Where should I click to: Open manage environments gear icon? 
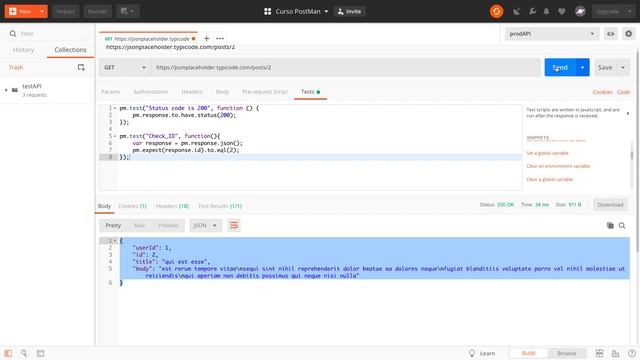point(629,34)
